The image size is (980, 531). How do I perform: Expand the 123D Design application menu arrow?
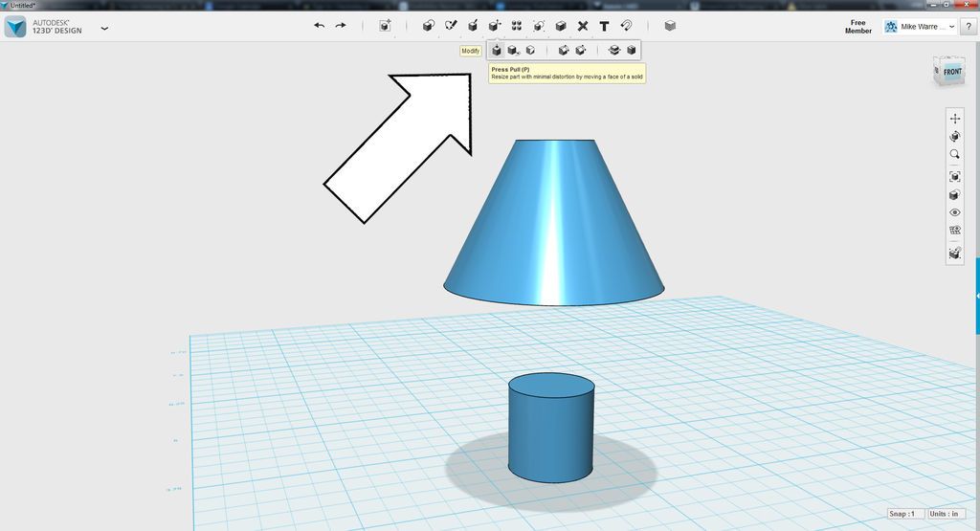coord(104,28)
